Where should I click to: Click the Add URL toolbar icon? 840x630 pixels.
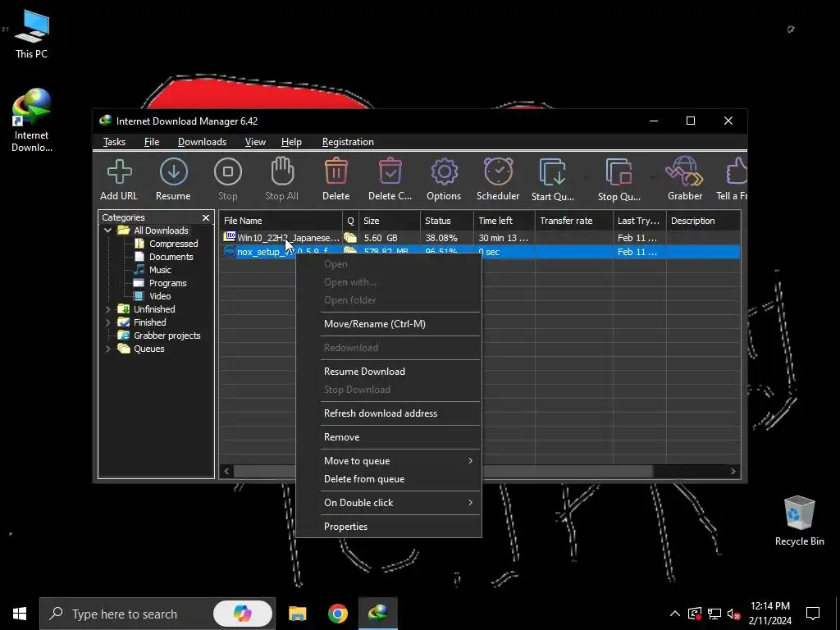[119, 172]
